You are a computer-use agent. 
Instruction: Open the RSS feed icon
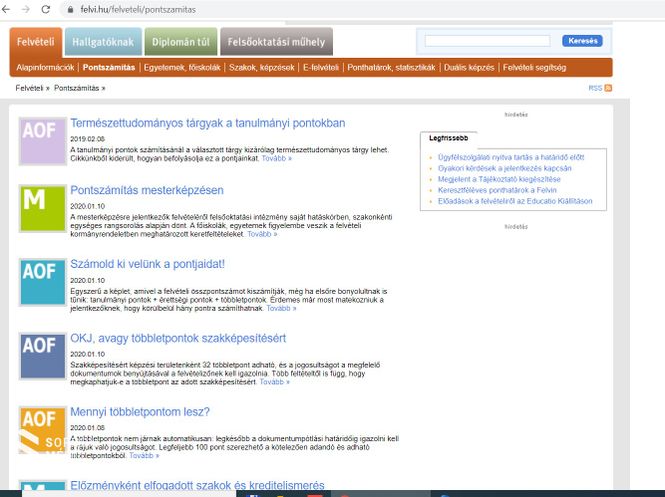tap(608, 89)
